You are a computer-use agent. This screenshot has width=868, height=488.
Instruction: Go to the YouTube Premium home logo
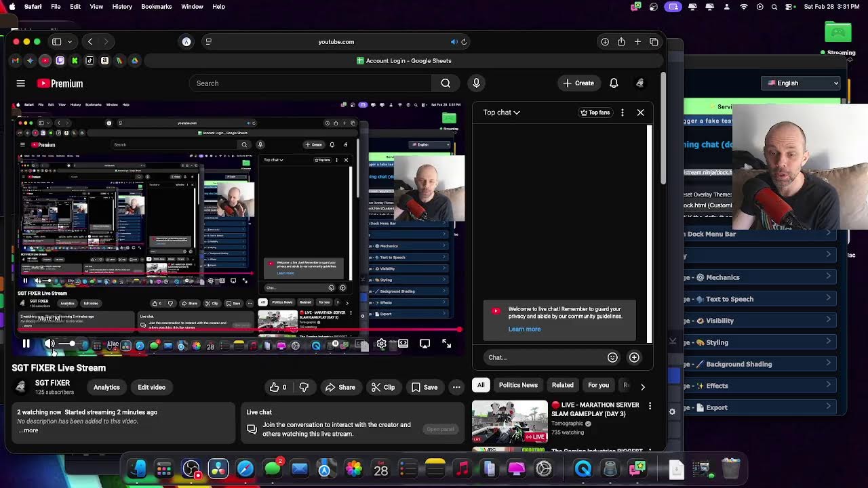click(x=60, y=83)
